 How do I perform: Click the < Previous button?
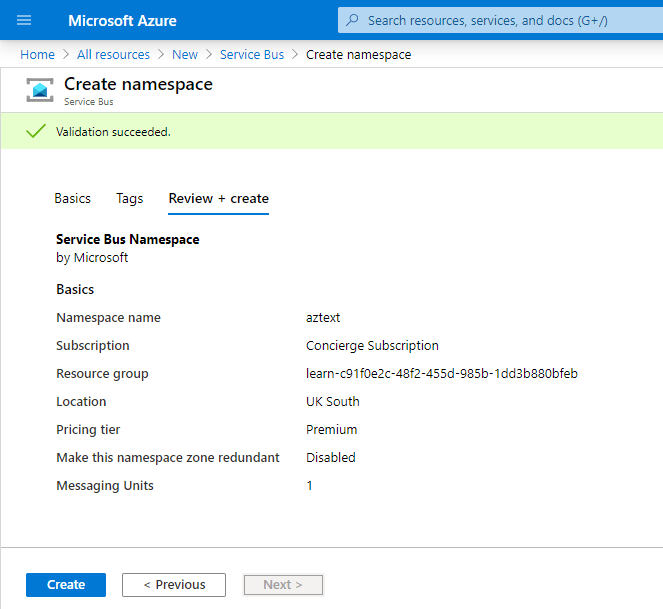point(174,584)
